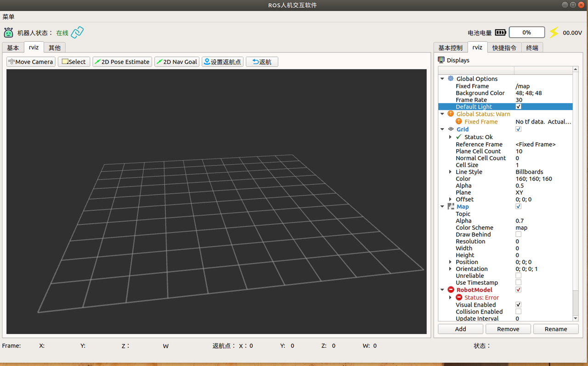Collapse the Global Status tree node
The width and height of the screenshot is (588, 366).
(x=442, y=114)
